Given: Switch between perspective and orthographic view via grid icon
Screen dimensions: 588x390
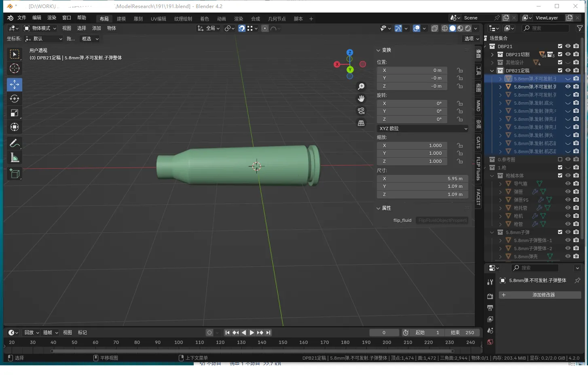Looking at the screenshot, I should click(361, 123).
